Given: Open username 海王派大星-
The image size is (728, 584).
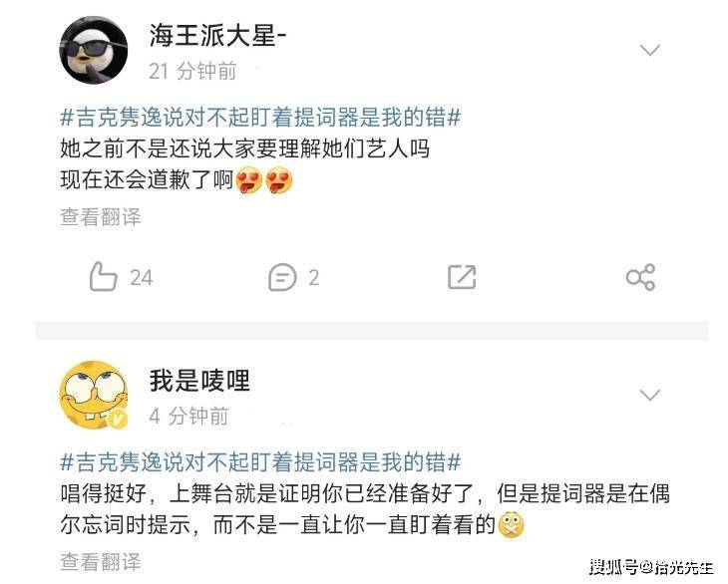Looking at the screenshot, I should pos(217,36).
